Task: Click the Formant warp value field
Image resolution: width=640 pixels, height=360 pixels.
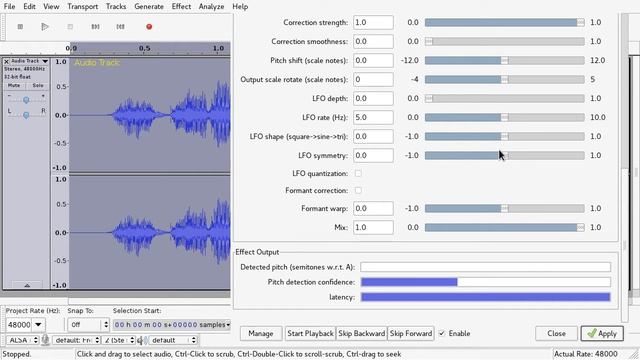Action: [373, 208]
